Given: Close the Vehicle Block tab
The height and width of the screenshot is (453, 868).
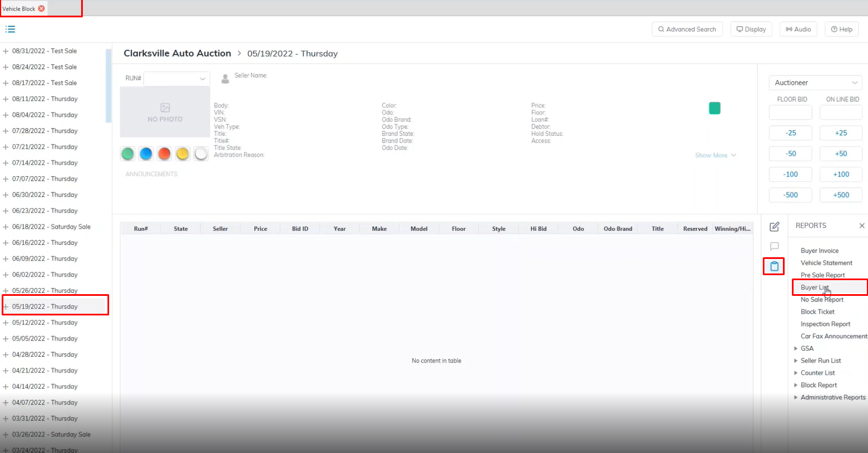Looking at the screenshot, I should (x=41, y=8).
